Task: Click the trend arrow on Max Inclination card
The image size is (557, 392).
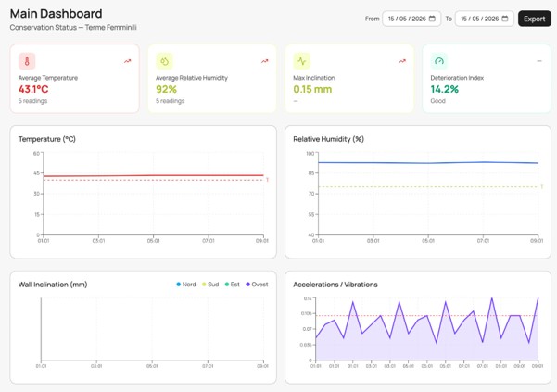Action: point(402,61)
